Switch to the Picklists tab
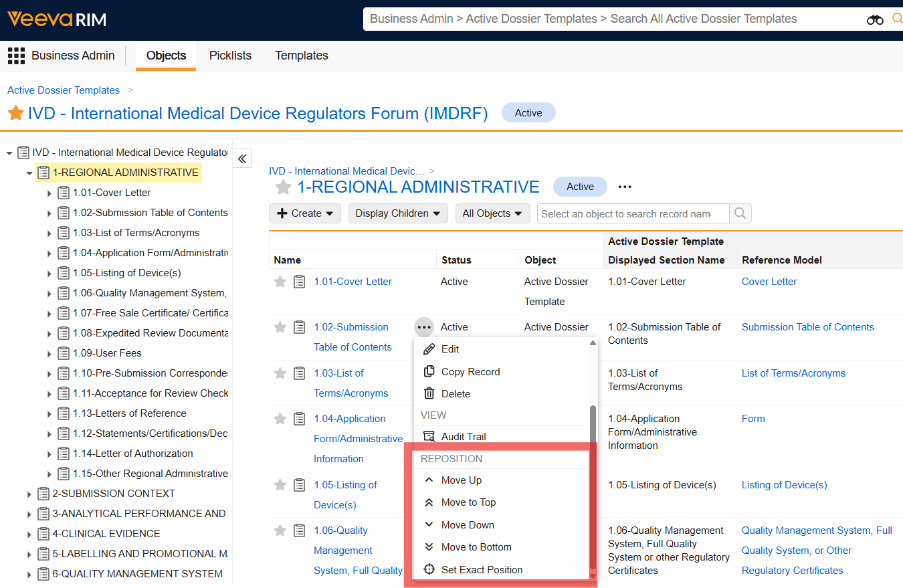This screenshot has width=903, height=588. pyautogui.click(x=230, y=56)
